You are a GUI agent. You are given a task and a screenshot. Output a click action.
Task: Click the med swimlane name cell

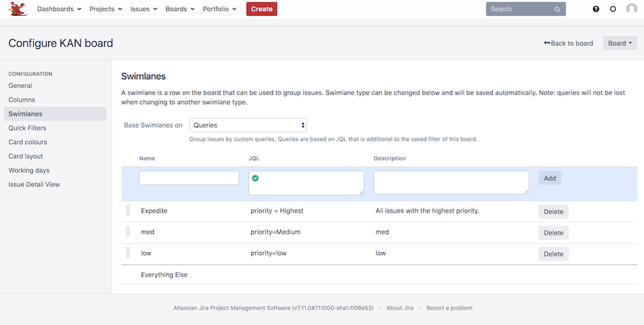point(147,232)
